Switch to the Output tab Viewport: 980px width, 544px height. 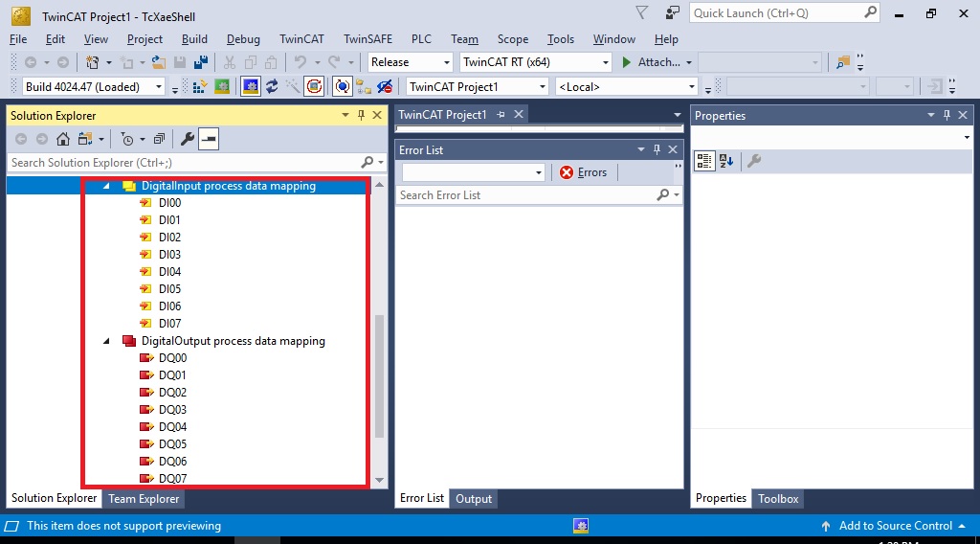474,498
